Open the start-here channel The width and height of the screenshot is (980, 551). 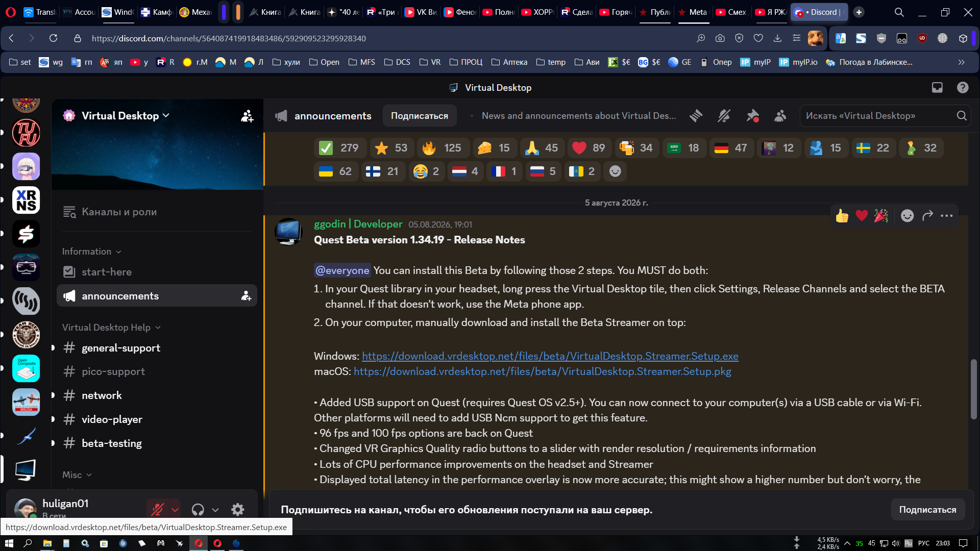point(157,272)
